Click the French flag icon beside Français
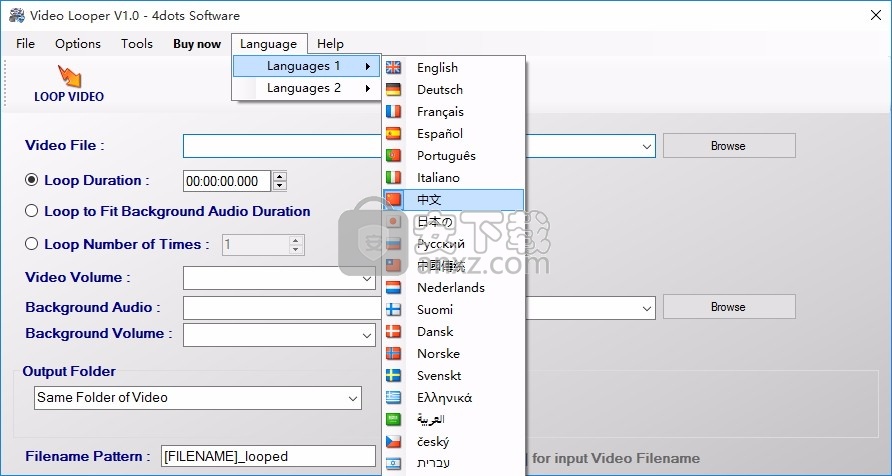The image size is (892, 476). tap(393, 111)
